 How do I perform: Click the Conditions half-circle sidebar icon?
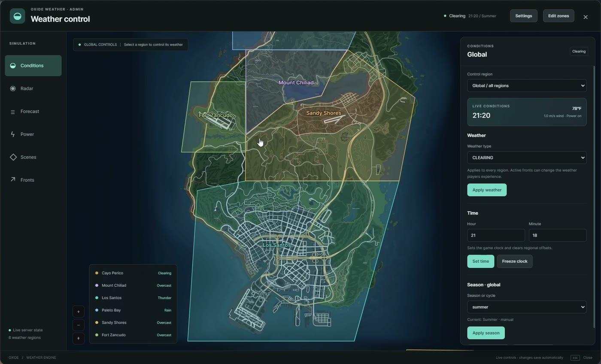pos(13,66)
